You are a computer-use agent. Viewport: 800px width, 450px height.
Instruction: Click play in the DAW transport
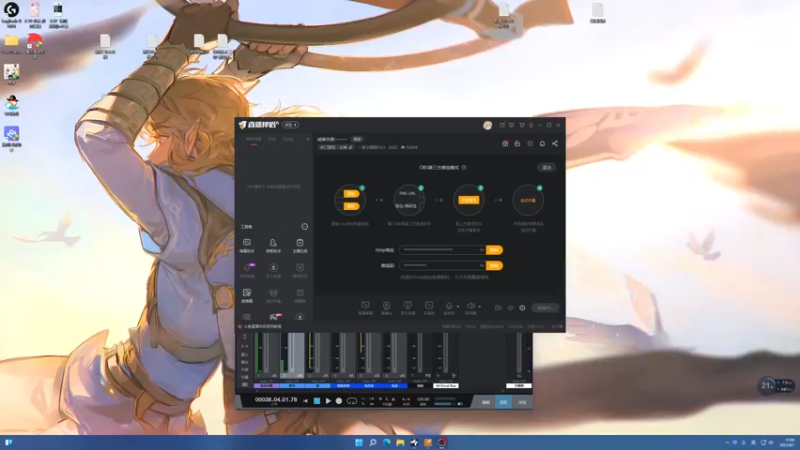tap(328, 401)
